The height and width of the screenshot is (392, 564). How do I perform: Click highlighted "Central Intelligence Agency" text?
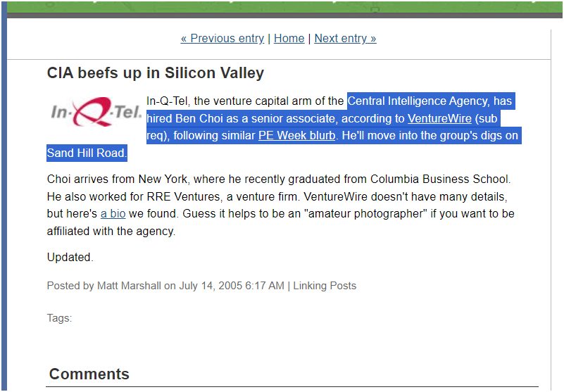point(418,101)
